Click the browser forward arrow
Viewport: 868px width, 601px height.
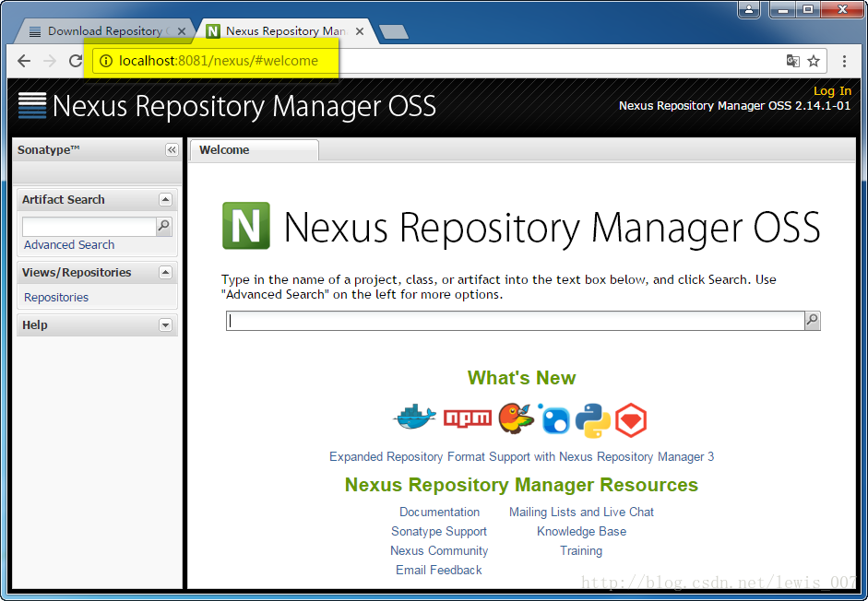[50, 60]
